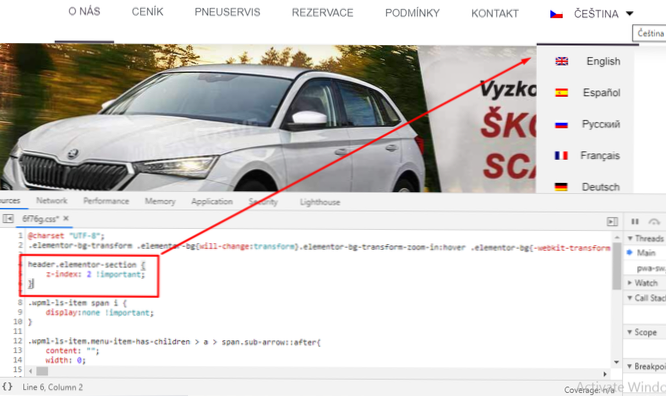Click the pwa-sw thread entry

pos(651,268)
